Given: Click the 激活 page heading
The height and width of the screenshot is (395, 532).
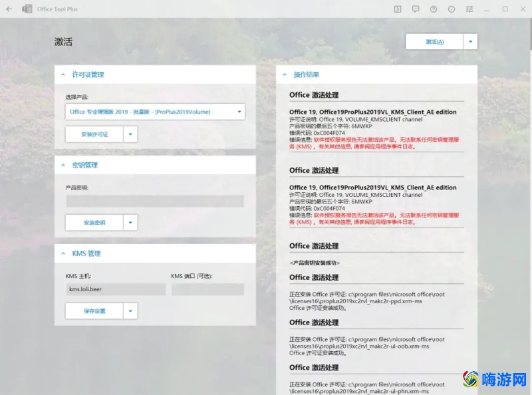Looking at the screenshot, I should (63, 42).
